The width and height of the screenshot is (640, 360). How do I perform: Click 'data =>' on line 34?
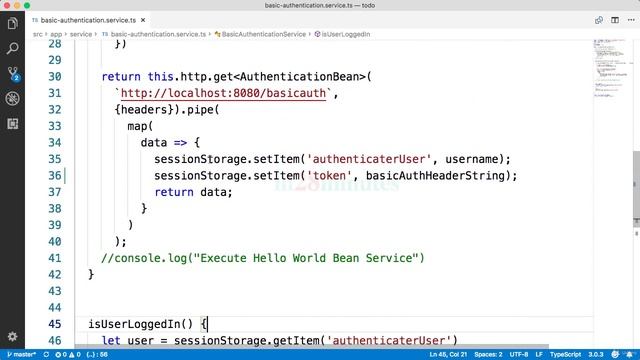click(164, 143)
